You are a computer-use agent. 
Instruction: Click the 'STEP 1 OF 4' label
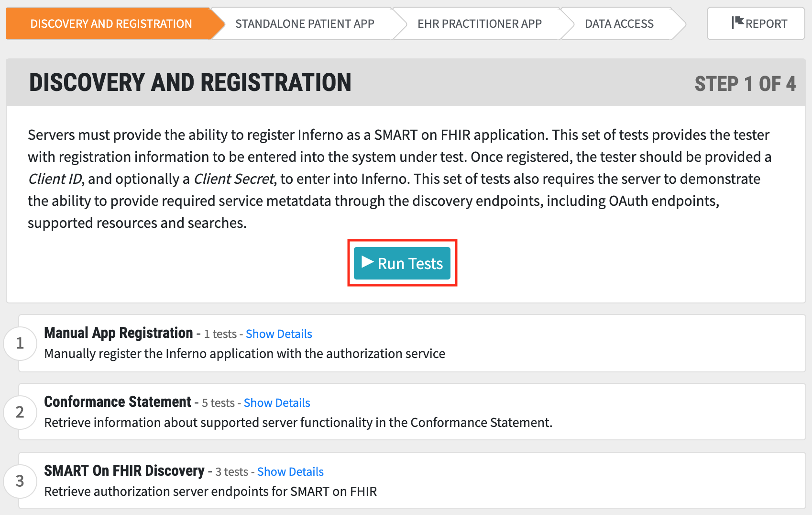(x=745, y=84)
